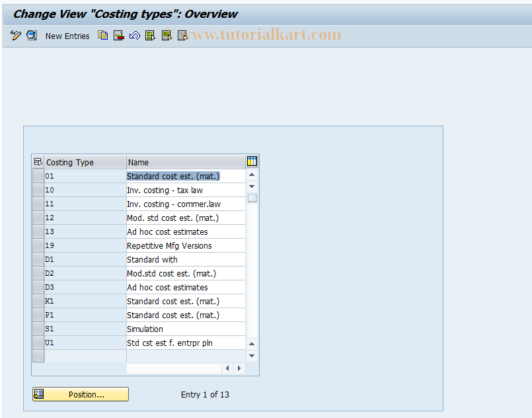Open the Position... dialog
Screen dimensions: 532x418
80,394
